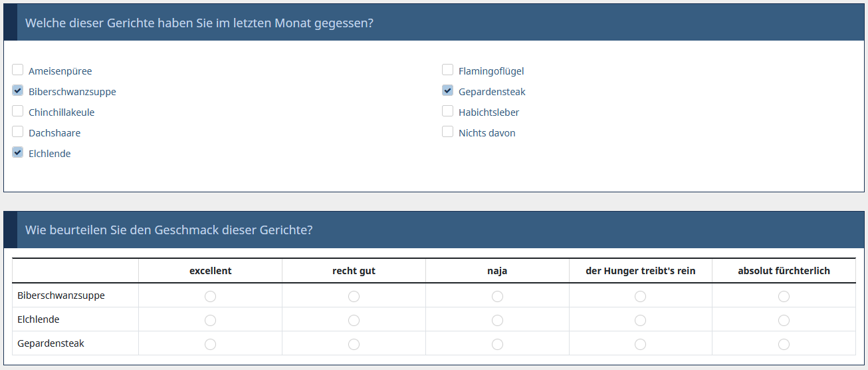The image size is (868, 370).
Task: Rate Elchlende as naja
Action: pos(498,320)
